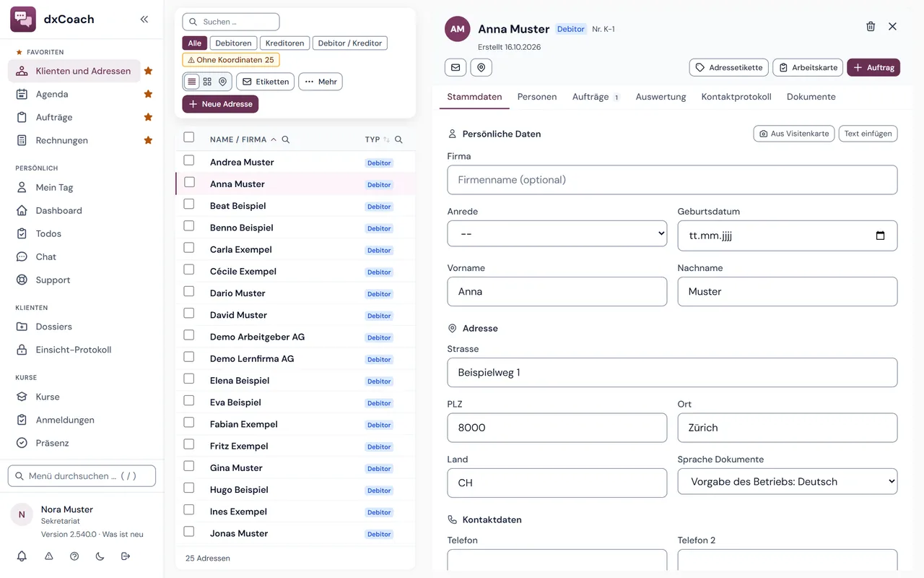Open the "Was ist neu" link
Image resolution: width=924 pixels, height=578 pixels.
pyautogui.click(x=123, y=535)
